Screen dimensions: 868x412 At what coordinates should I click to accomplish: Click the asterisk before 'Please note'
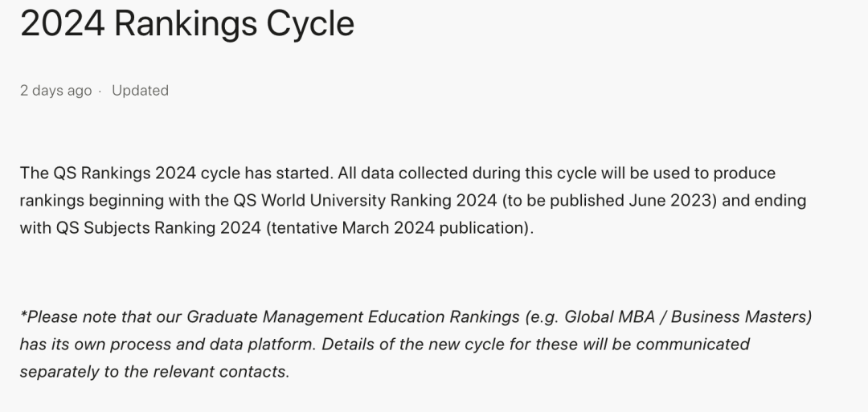(x=23, y=314)
